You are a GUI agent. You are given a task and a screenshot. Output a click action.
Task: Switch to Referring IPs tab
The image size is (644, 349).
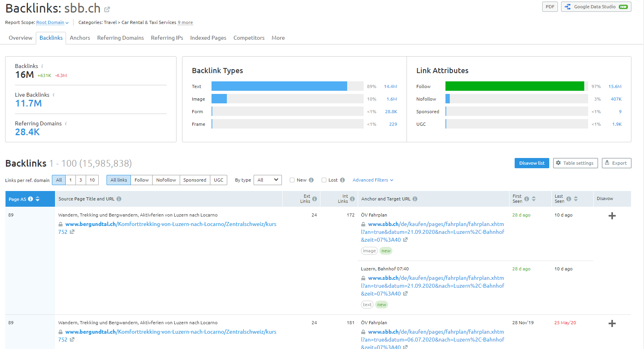[x=167, y=38]
